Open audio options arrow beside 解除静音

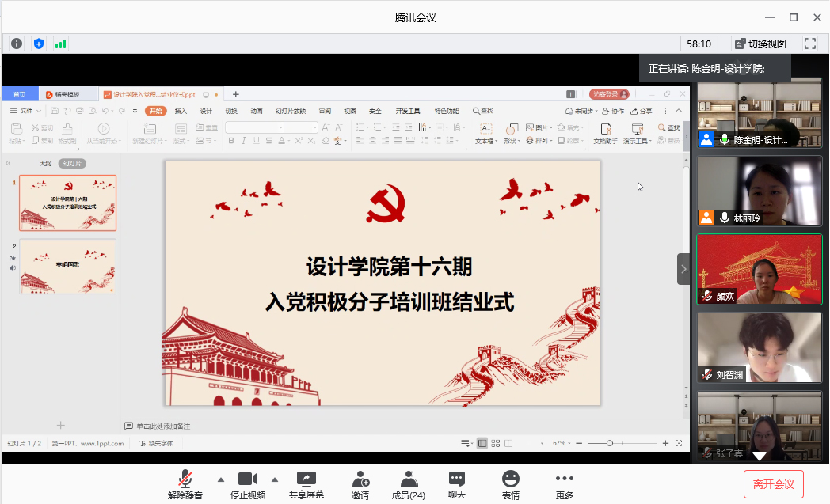coord(221,479)
